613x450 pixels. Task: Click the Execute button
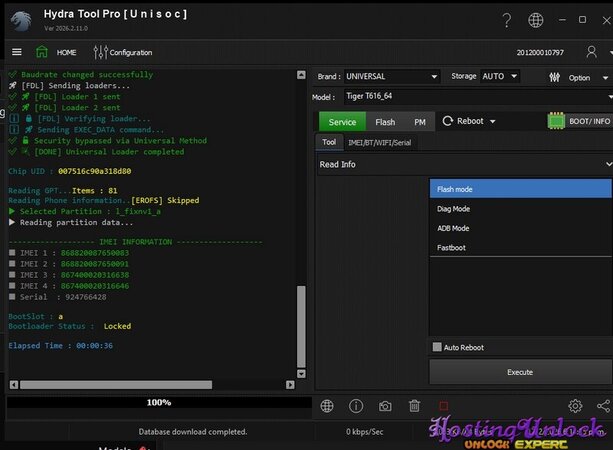[520, 372]
